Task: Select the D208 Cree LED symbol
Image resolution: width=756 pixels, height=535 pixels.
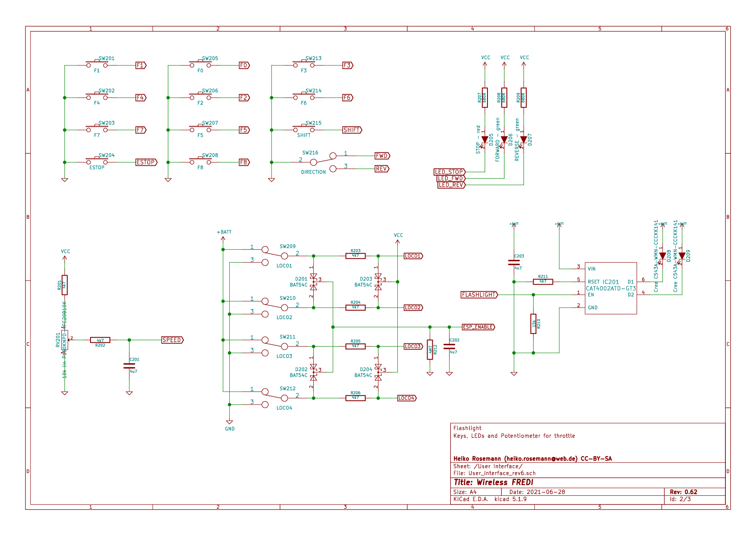Action: (662, 256)
